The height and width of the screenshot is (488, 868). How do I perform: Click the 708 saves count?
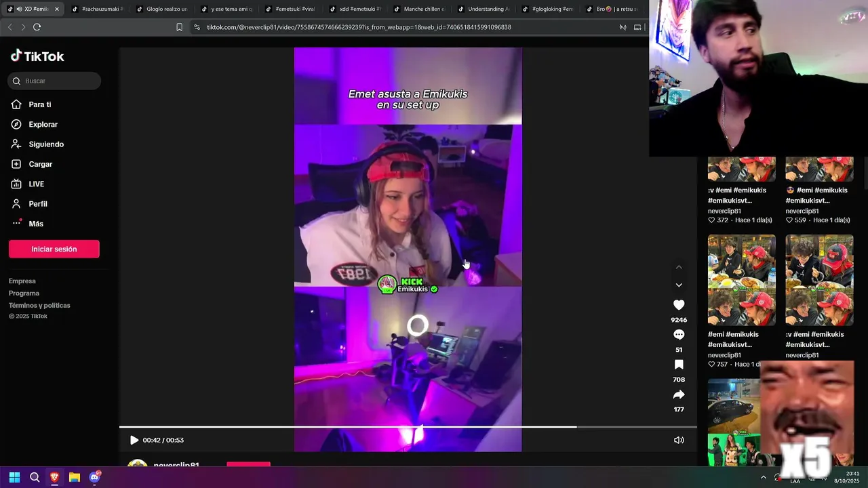(679, 380)
